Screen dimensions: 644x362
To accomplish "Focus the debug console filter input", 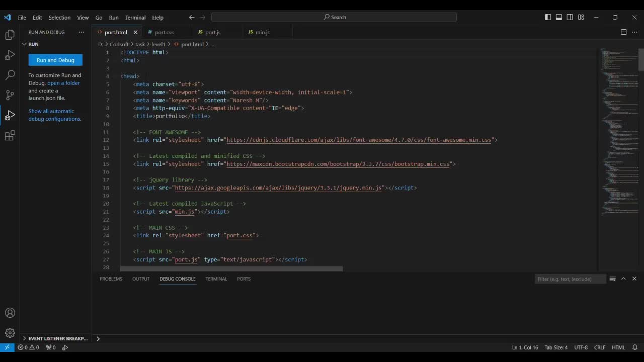I will [570, 279].
